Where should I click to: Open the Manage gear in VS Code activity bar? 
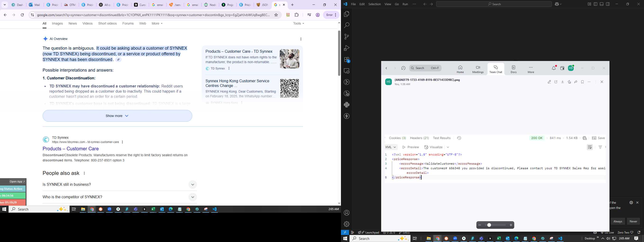(x=346, y=224)
